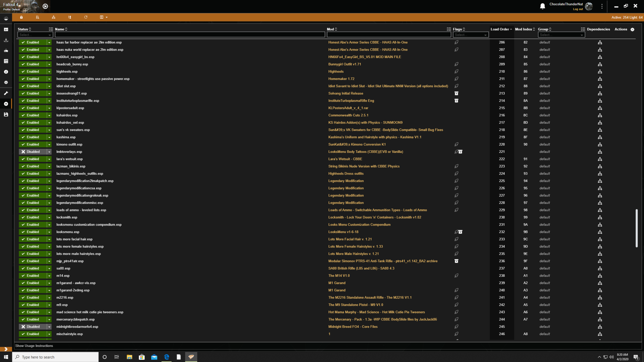Screen dimensions: 644x362
Task: Click the plugin list vertical scrollbar
Action: click(636, 228)
